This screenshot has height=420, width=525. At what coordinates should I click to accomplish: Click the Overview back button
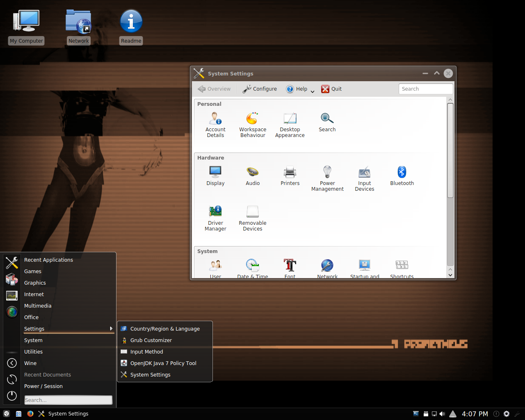coord(214,89)
